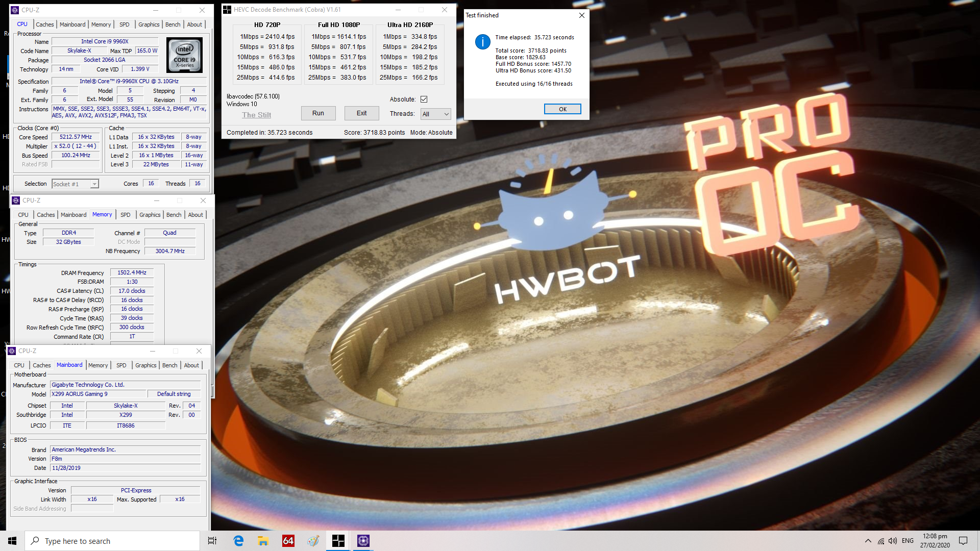Click the DRAM Frequency 1502.4 MHz value
Screen dimensions: 980x551
[132, 273]
